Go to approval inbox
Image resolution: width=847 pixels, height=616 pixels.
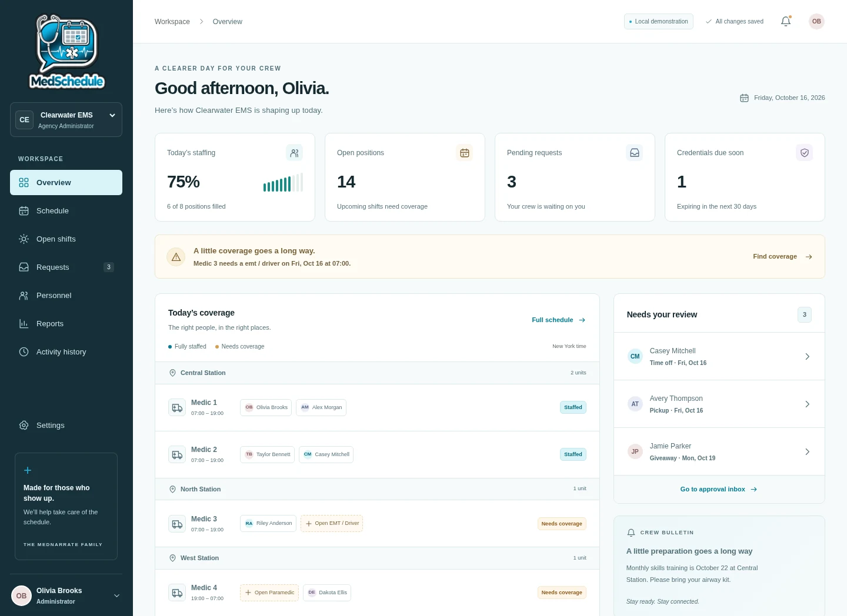point(719,489)
